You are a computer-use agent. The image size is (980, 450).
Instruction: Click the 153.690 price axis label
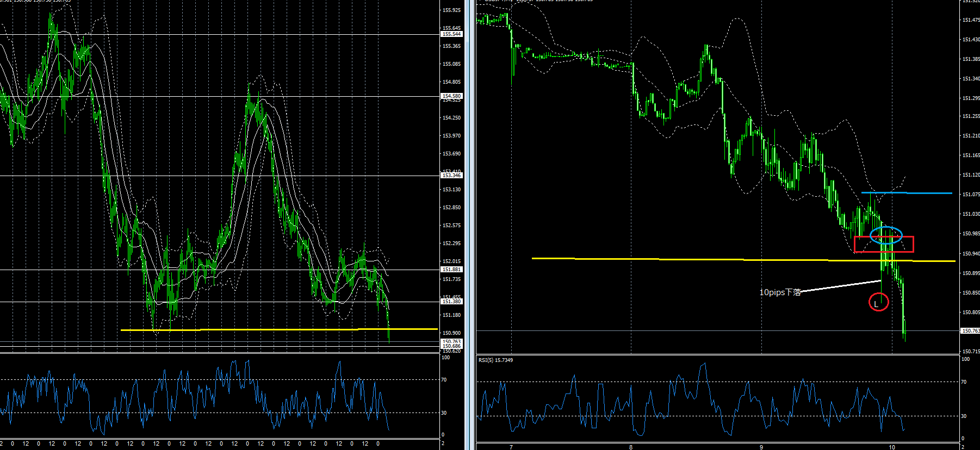pyautogui.click(x=451, y=153)
